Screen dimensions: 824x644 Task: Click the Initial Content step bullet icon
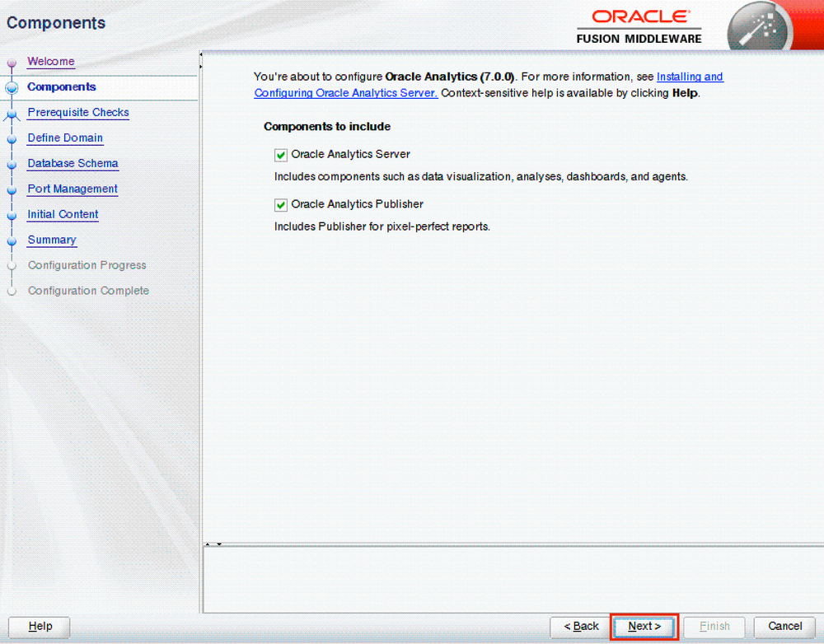point(12,216)
